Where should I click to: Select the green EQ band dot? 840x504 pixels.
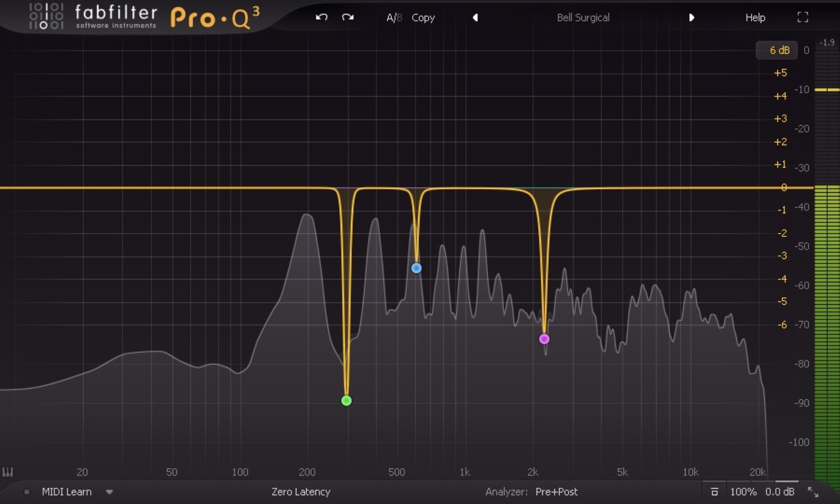pos(347,400)
